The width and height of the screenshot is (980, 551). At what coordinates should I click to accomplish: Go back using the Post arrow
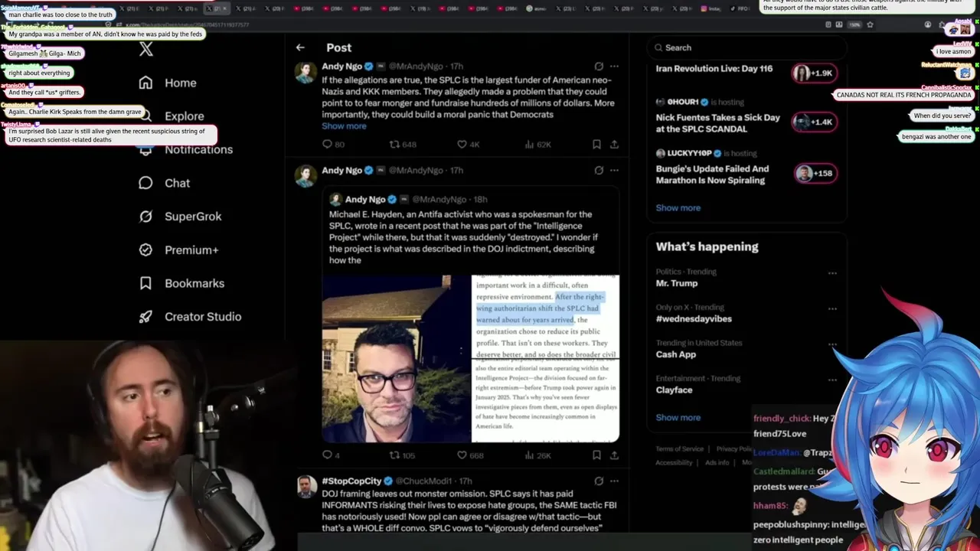tap(300, 47)
